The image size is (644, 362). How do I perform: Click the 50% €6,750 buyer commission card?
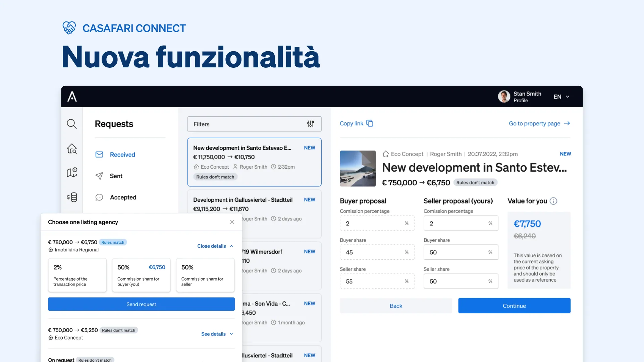tap(141, 275)
